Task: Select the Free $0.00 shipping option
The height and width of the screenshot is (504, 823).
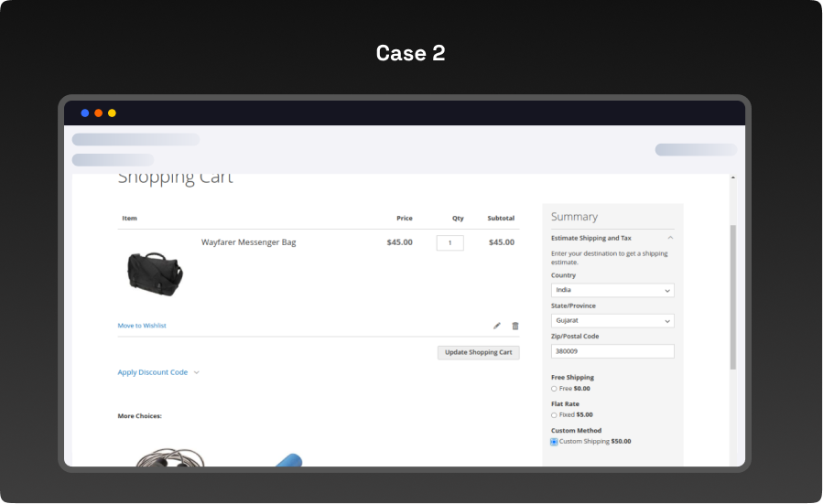Action: click(x=554, y=389)
